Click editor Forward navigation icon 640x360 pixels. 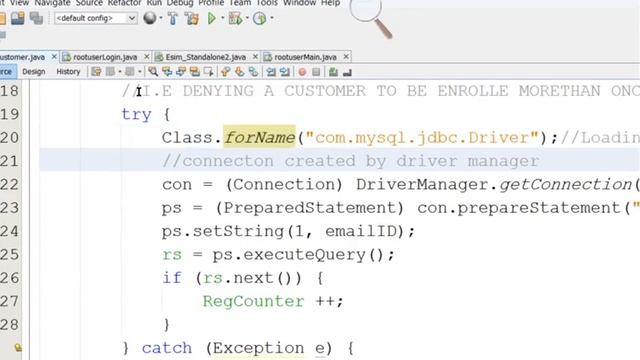[x=130, y=72]
